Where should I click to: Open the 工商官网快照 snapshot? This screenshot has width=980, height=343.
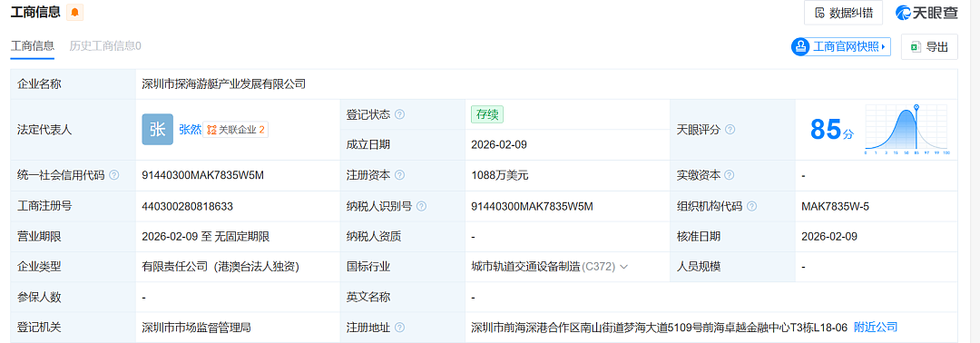point(840,47)
